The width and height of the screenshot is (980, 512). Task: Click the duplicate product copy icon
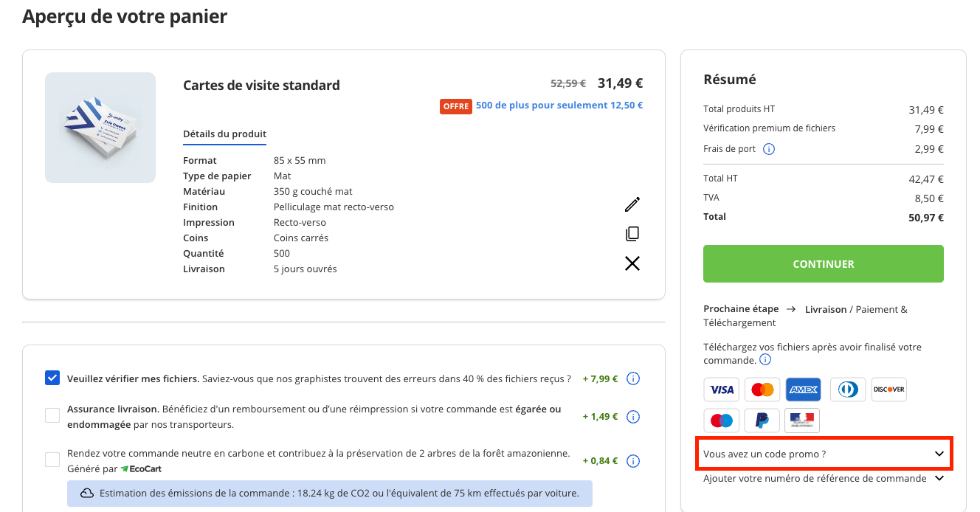(632, 234)
